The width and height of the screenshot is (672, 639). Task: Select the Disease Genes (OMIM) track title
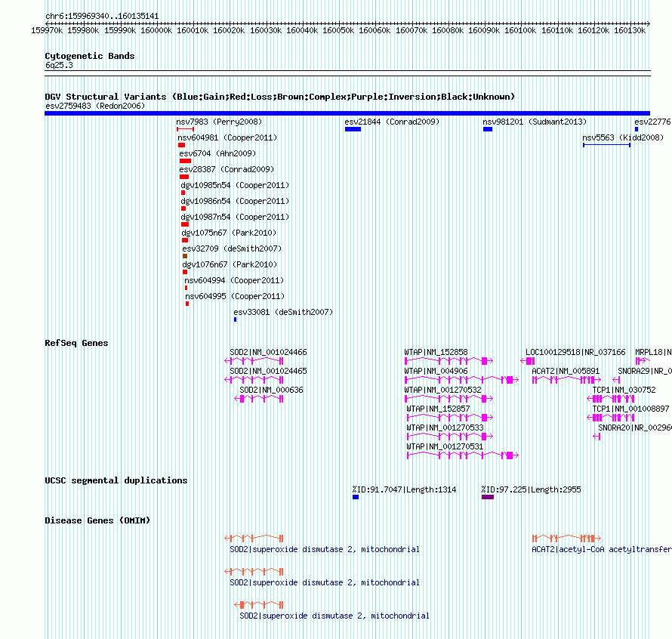tap(97, 520)
